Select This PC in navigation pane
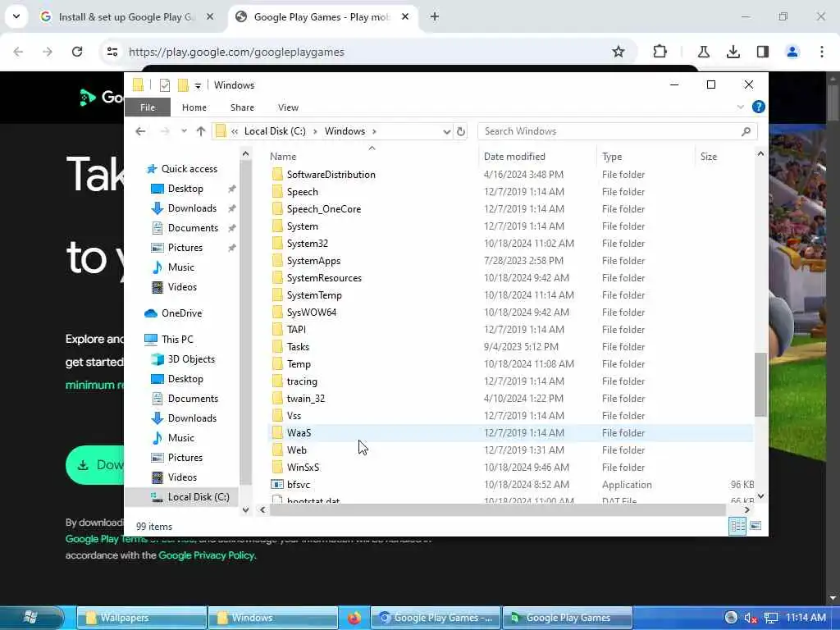 (x=177, y=340)
